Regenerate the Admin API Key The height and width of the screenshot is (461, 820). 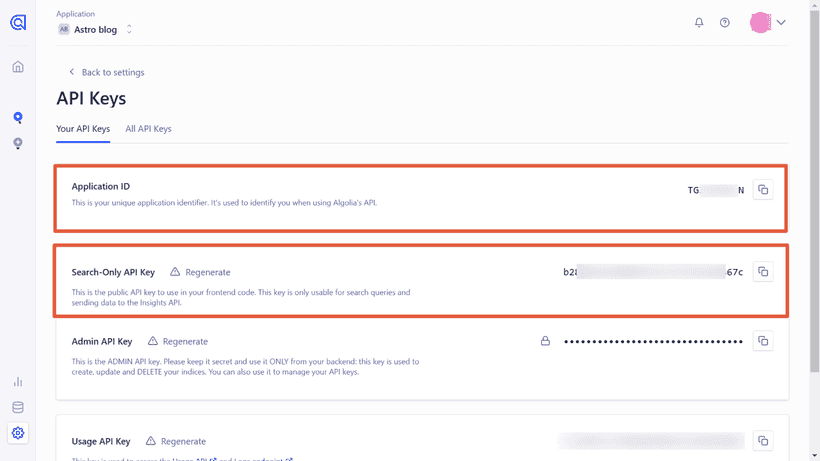pos(178,341)
